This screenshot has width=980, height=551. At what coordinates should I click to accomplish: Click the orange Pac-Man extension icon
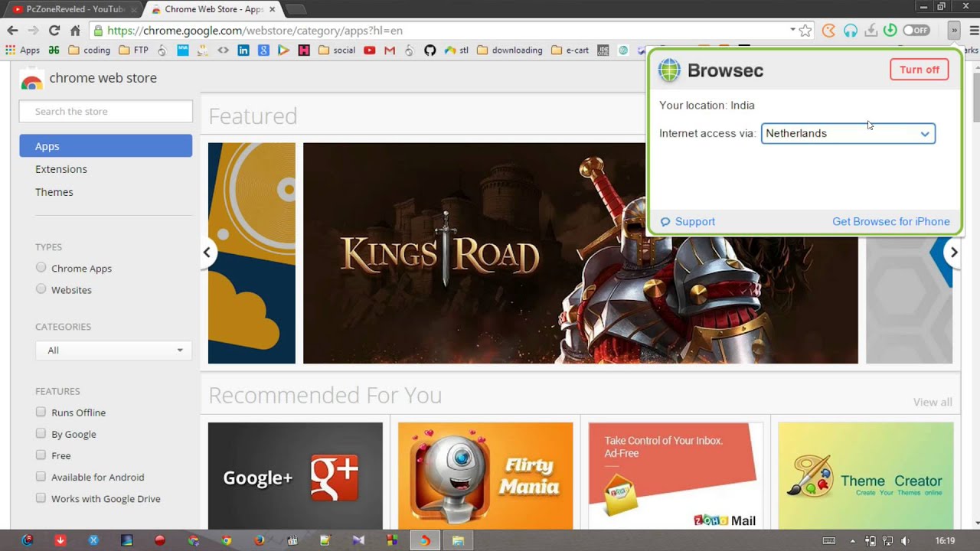click(x=828, y=31)
